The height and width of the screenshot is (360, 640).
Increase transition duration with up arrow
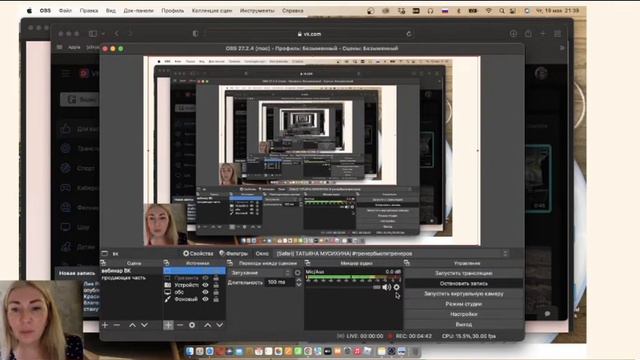click(299, 280)
